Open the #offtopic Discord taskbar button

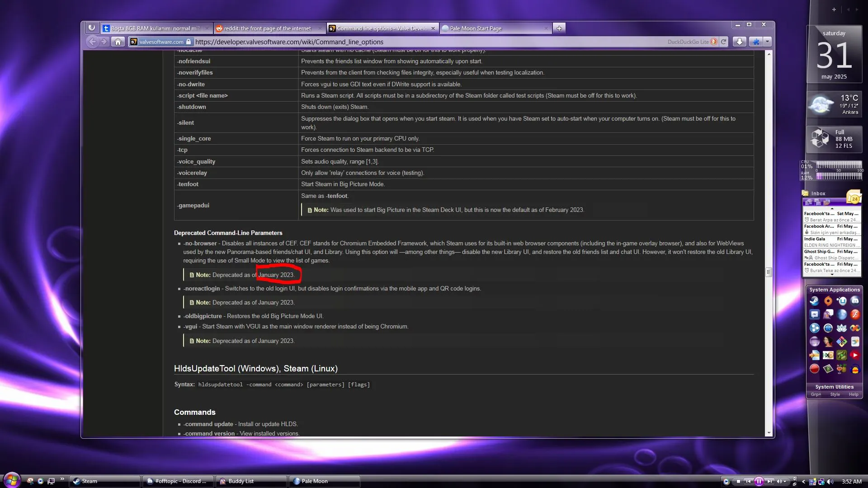tap(179, 481)
